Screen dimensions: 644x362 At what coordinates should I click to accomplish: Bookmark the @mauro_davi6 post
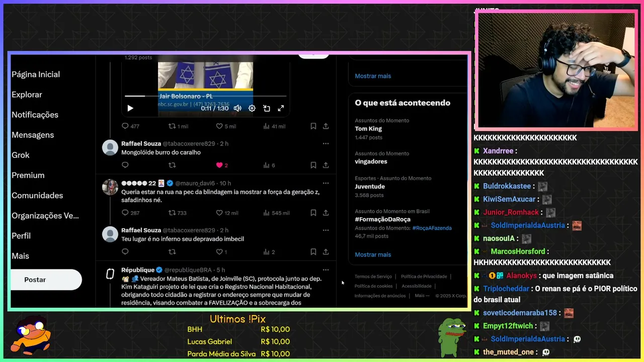coord(313,213)
